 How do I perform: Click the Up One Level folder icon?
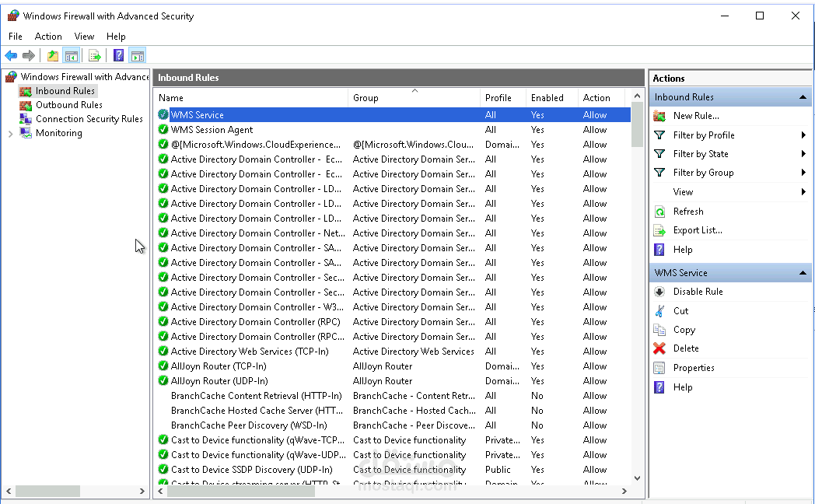[52, 55]
